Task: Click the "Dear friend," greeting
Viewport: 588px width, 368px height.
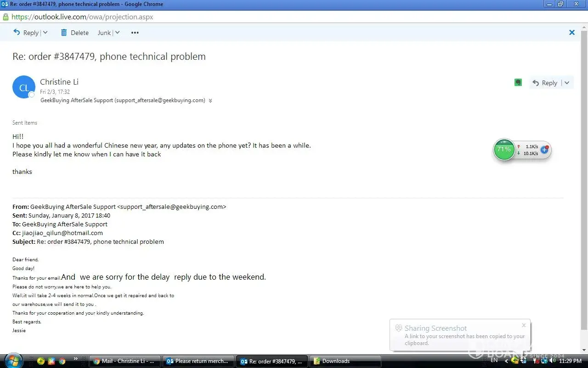Action: click(25, 259)
